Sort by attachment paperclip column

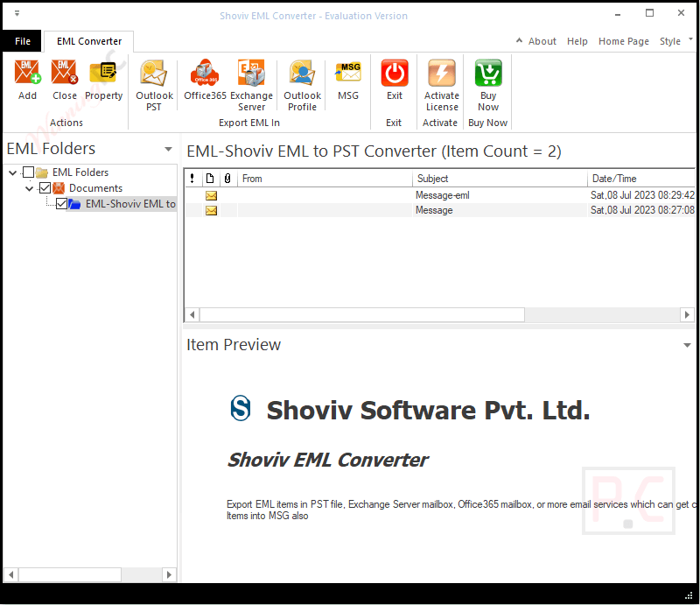click(227, 179)
